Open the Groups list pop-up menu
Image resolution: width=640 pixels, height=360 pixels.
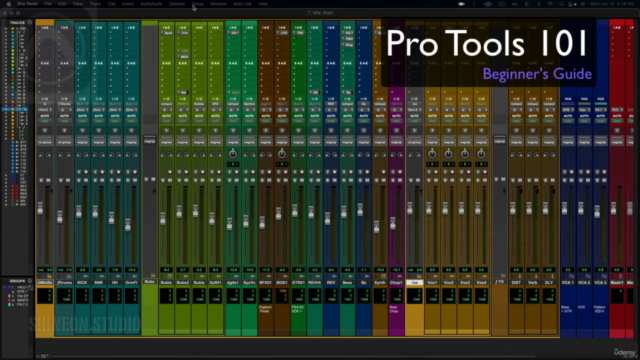click(x=29, y=281)
